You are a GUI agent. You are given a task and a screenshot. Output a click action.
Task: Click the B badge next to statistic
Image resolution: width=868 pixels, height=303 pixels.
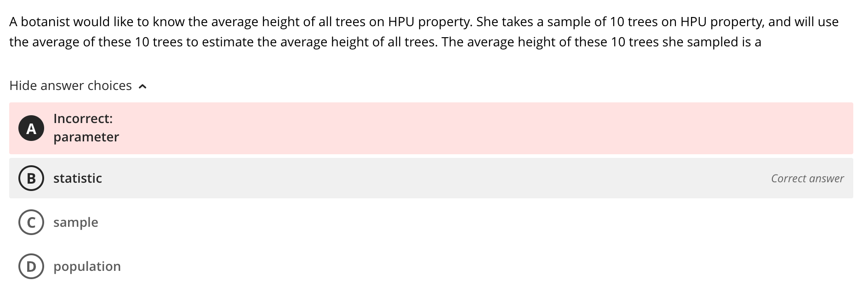pos(31,178)
